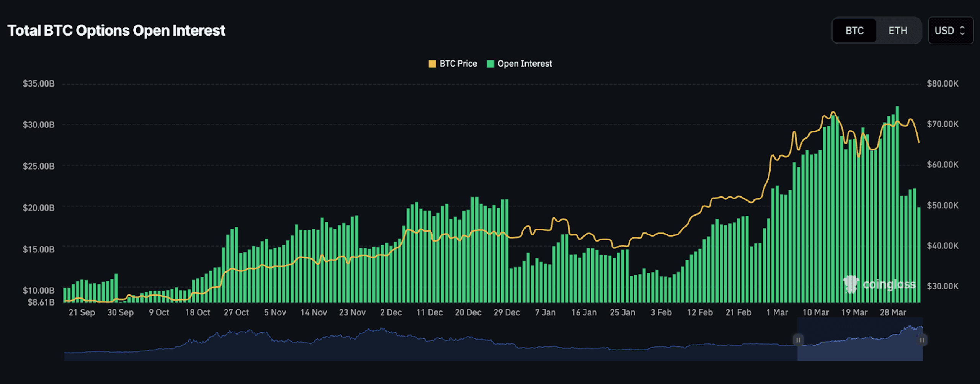This screenshot has height=384, width=980.
Task: Click the 28 Mar date label
Action: [x=893, y=312]
